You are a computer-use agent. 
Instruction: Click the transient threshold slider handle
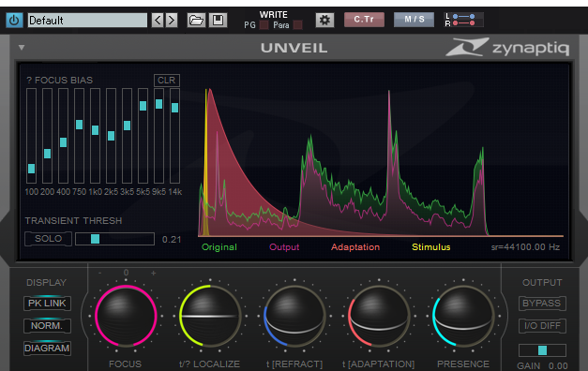96,239
